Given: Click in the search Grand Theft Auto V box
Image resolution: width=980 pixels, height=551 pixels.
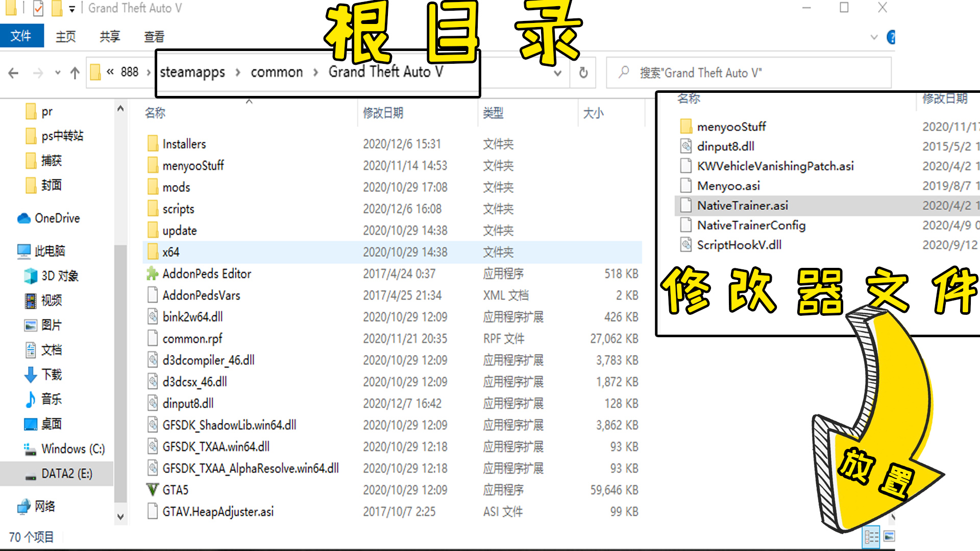Looking at the screenshot, I should 749,73.
